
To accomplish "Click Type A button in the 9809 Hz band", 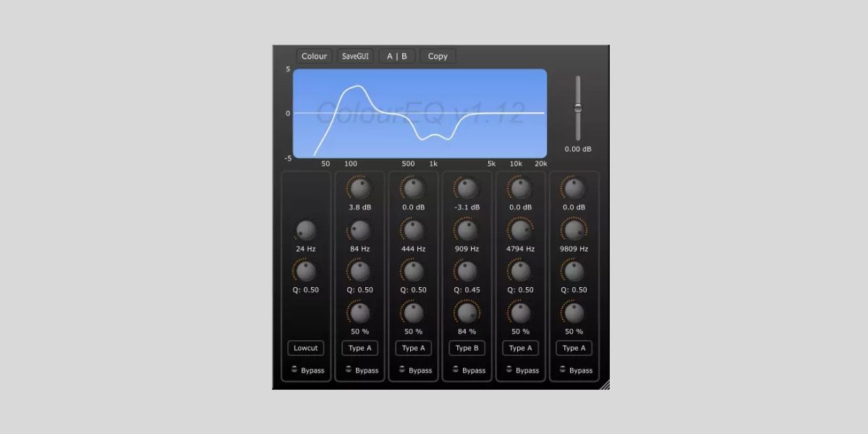I will [x=574, y=348].
